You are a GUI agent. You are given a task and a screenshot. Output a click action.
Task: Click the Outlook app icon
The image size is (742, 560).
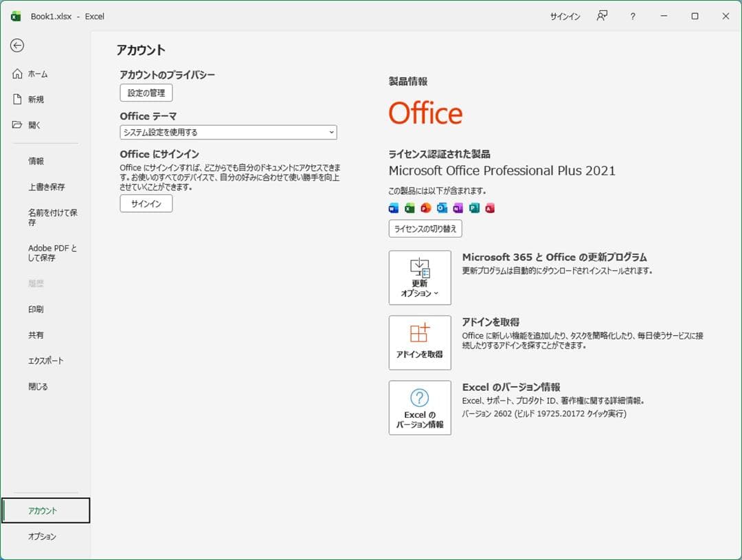pyautogui.click(x=442, y=208)
